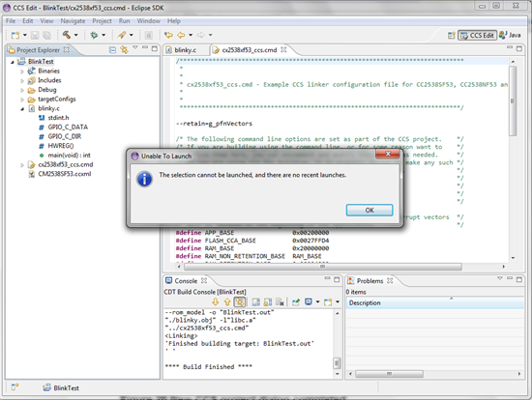Screen dimensions: 532x400
Task: Expand the Binaries folder
Action: [x=22, y=71]
